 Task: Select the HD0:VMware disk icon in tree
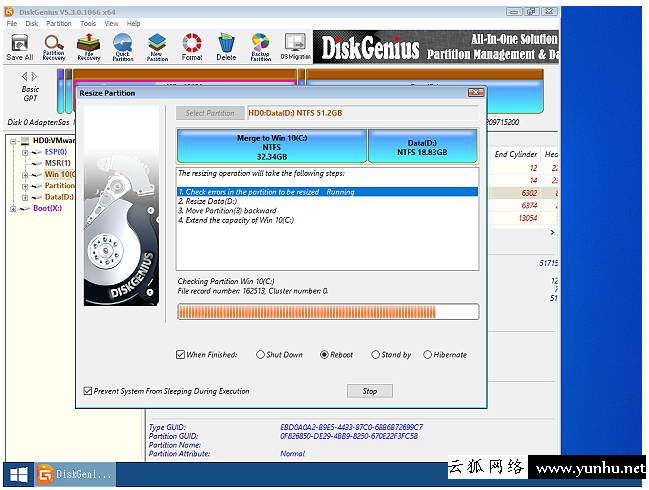25,141
